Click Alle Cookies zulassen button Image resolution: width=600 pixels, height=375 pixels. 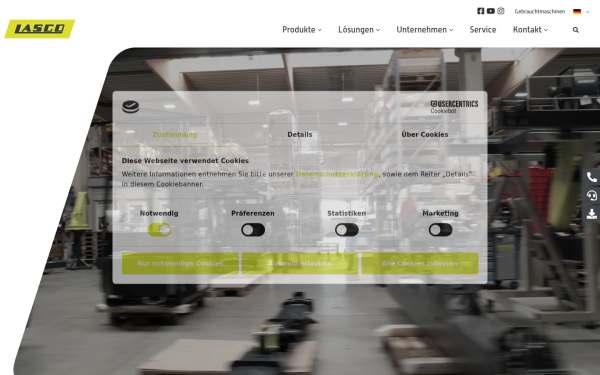pos(420,263)
